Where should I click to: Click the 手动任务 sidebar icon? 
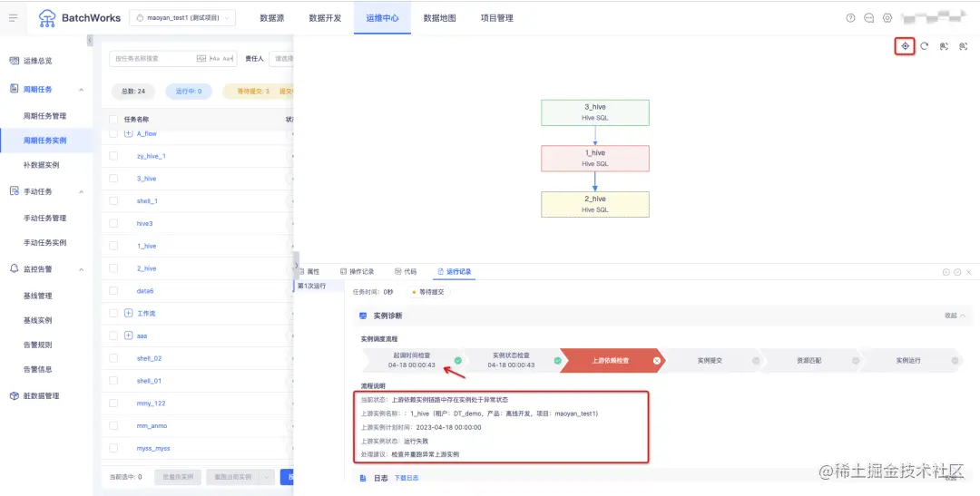(x=14, y=191)
